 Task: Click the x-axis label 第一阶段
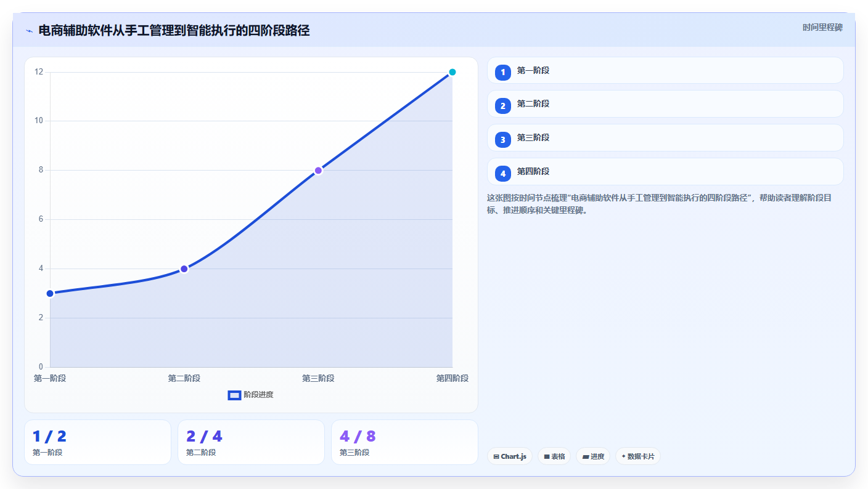pyautogui.click(x=50, y=378)
